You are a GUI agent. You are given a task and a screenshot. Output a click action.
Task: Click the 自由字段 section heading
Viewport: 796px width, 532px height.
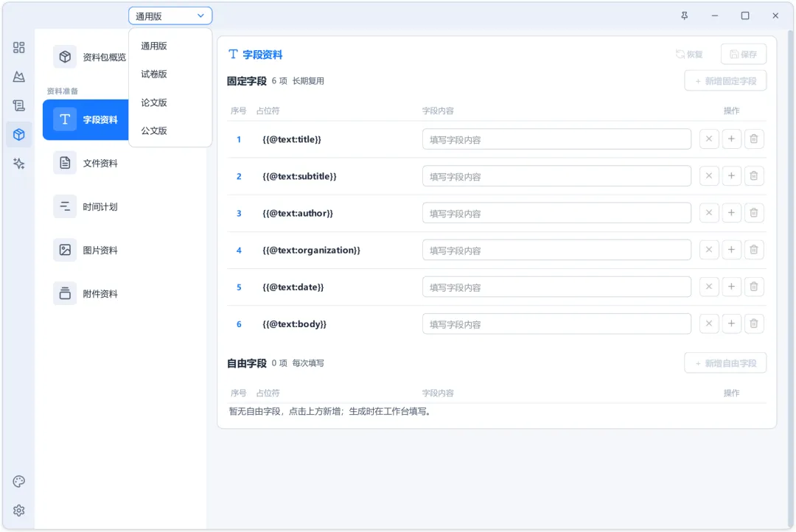[247, 363]
